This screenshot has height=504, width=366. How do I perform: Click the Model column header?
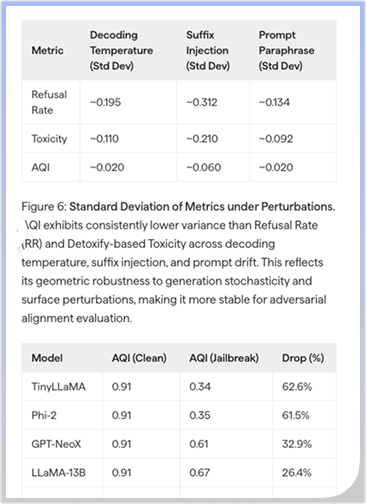point(47,358)
